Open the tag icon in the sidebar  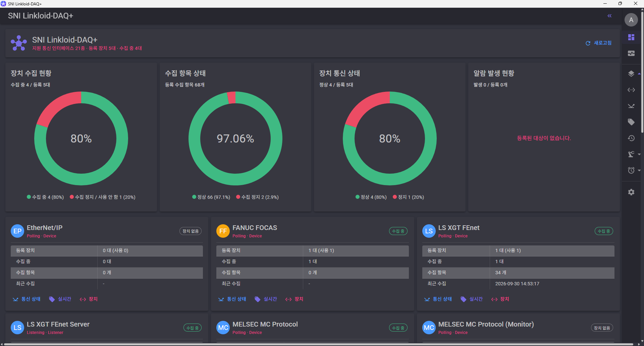(x=631, y=122)
